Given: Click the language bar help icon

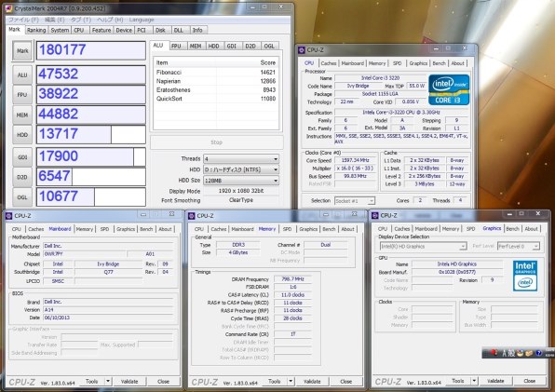Looking at the screenshot, I should pyautogui.click(x=539, y=353).
